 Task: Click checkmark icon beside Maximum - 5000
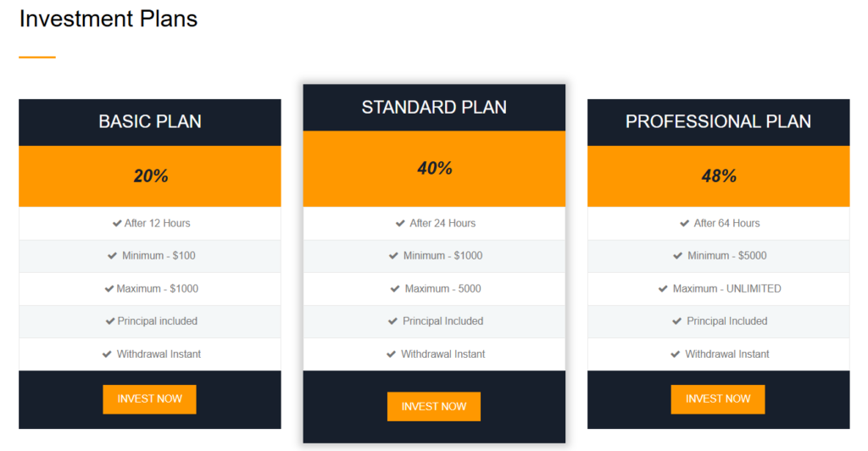pyautogui.click(x=395, y=288)
